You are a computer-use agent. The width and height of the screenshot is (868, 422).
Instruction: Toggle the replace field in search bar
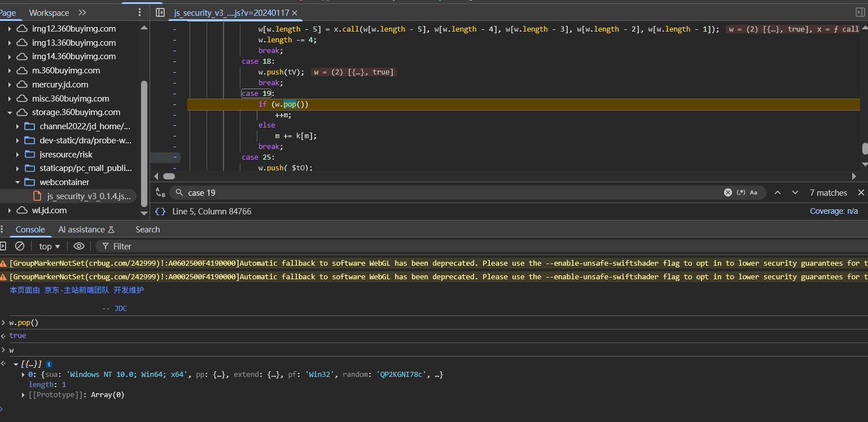(160, 192)
